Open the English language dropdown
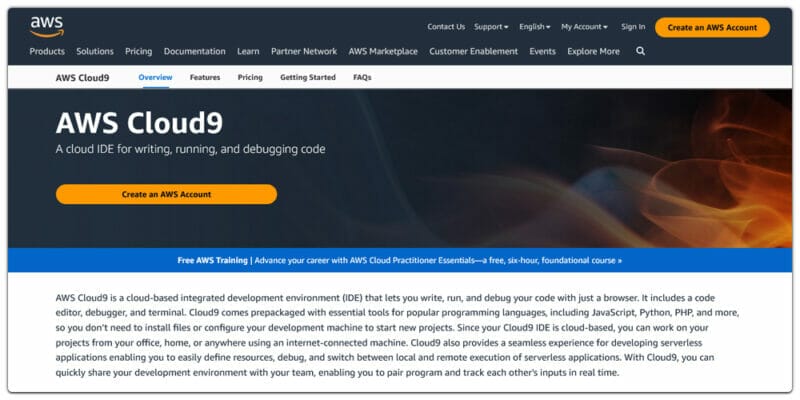Viewport: 800px width, 400px height. coord(535,27)
